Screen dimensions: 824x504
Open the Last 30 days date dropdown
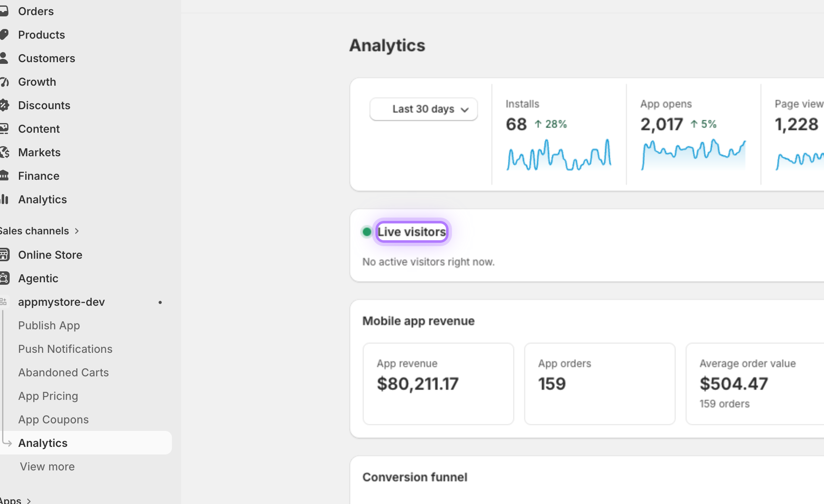(424, 109)
